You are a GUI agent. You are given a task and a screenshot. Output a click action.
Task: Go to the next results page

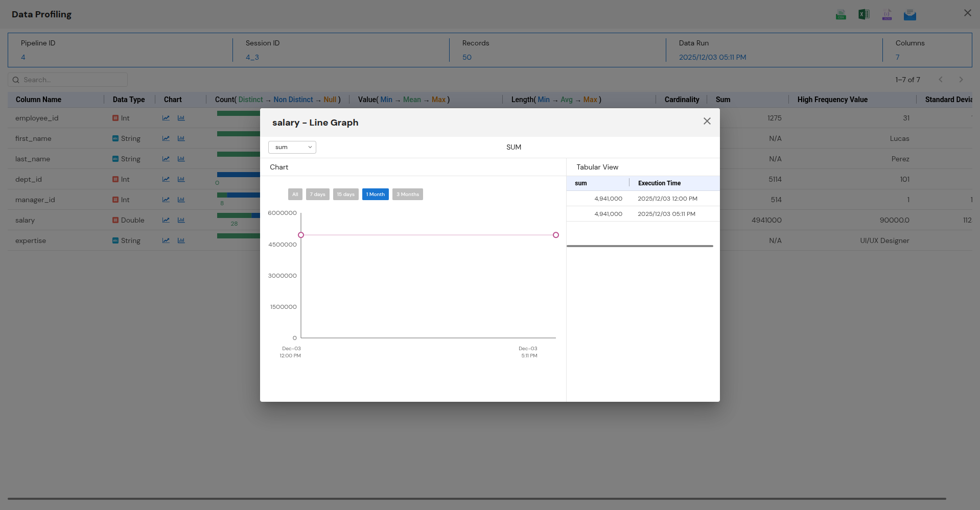[961, 80]
